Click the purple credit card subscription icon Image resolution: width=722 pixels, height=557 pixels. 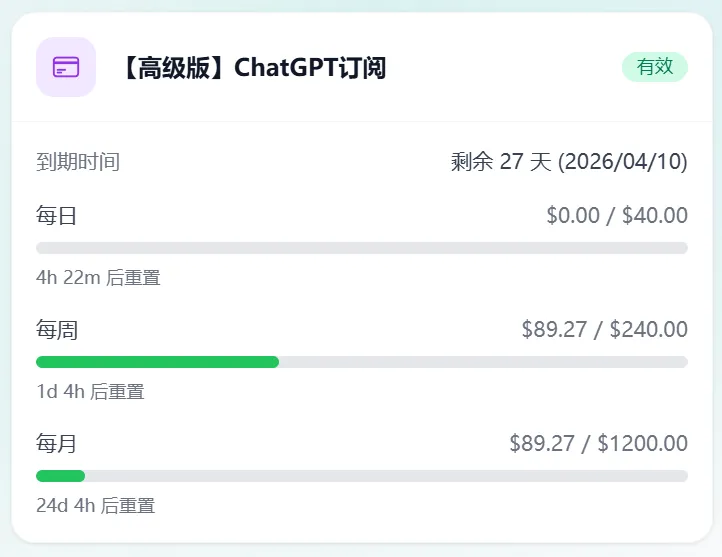coord(66,67)
